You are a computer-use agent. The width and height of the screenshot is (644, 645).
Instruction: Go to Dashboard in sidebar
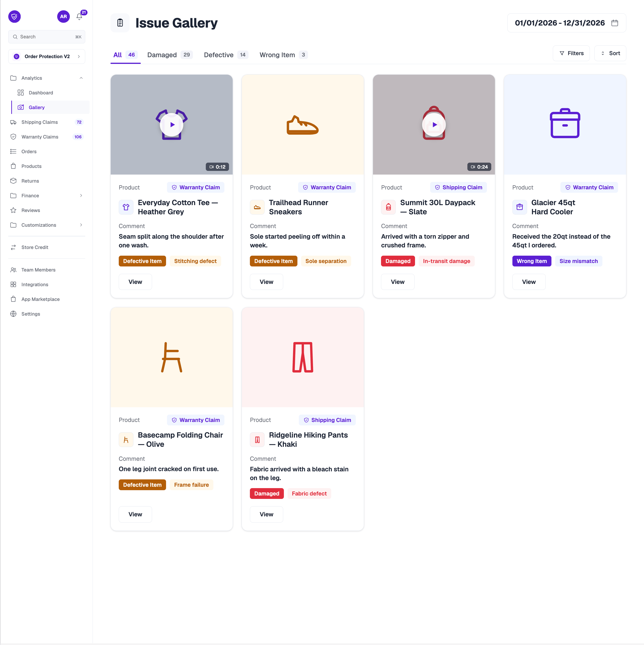click(50, 93)
